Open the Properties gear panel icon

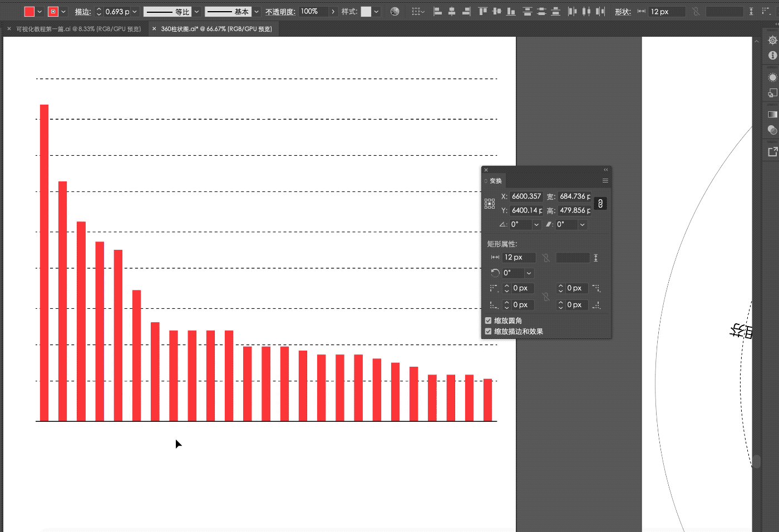pyautogui.click(x=772, y=41)
